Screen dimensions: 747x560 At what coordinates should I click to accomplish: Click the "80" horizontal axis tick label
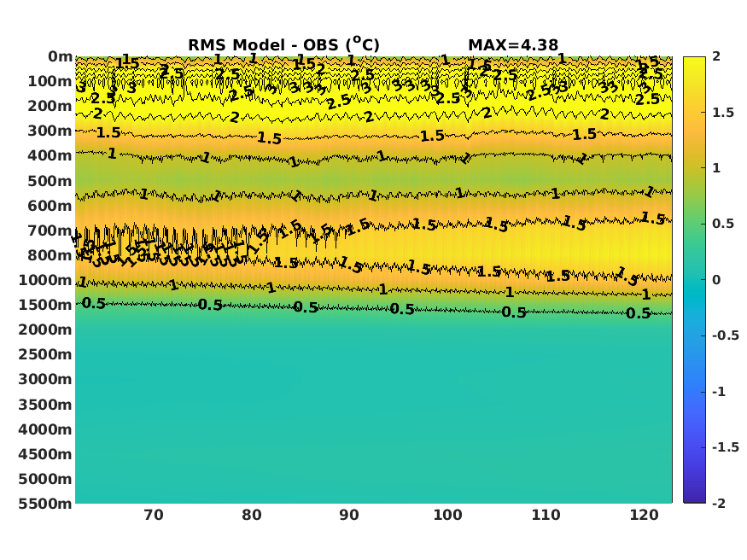pos(252,516)
